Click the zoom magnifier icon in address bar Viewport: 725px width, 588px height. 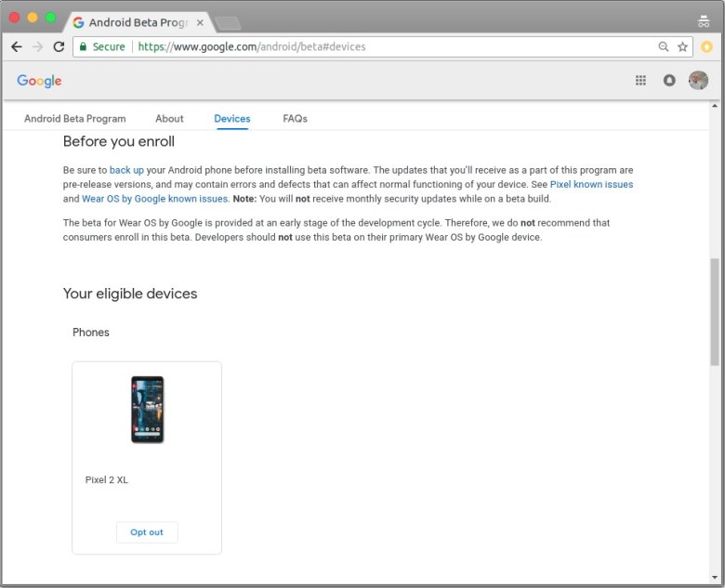tap(664, 46)
